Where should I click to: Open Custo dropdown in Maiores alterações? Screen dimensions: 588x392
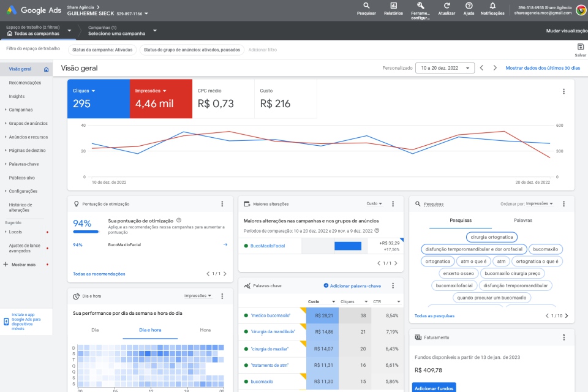tap(374, 204)
